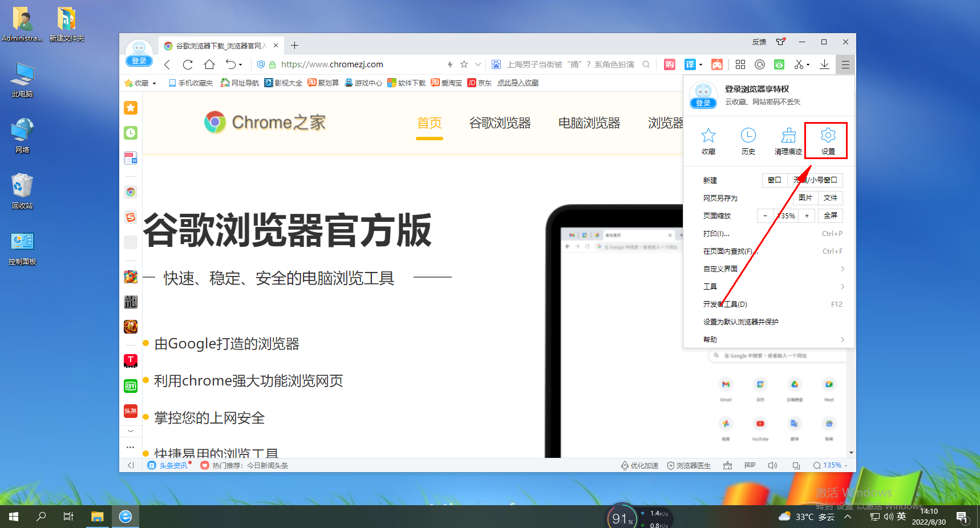Click the lightning speed mode icon
This screenshot has width=980, height=528.
tap(450, 64)
